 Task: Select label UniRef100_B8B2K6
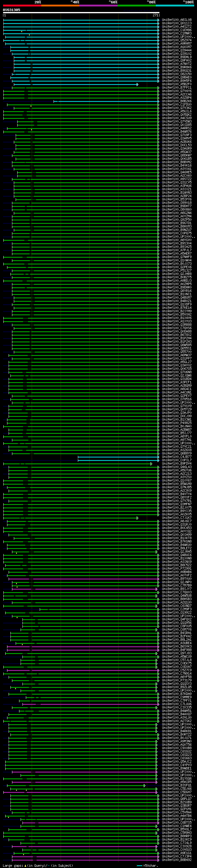(x=176, y=101)
